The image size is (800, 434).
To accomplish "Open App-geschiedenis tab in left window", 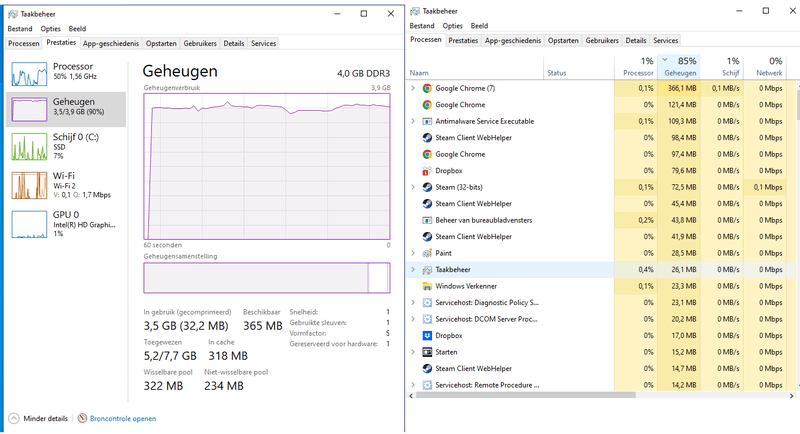I will [x=111, y=43].
